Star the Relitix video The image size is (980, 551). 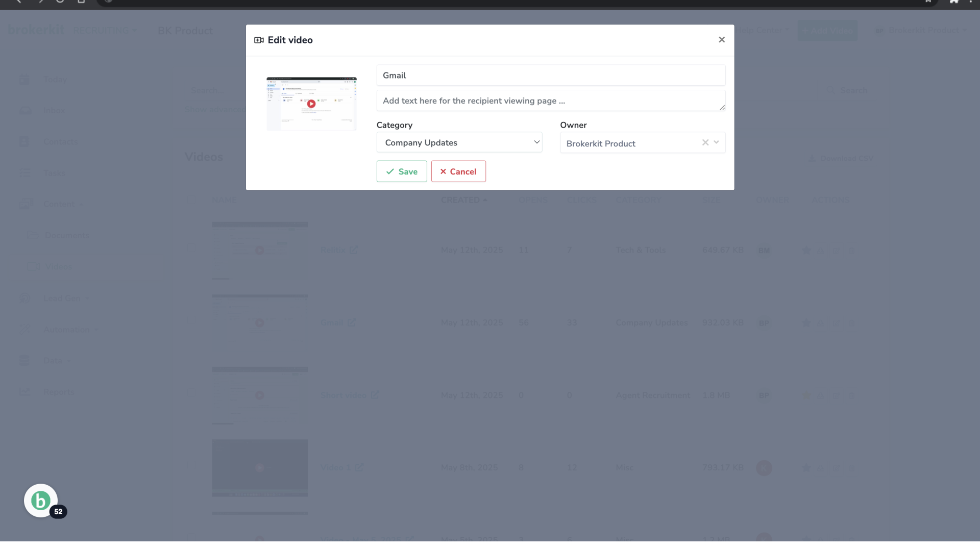[806, 250]
